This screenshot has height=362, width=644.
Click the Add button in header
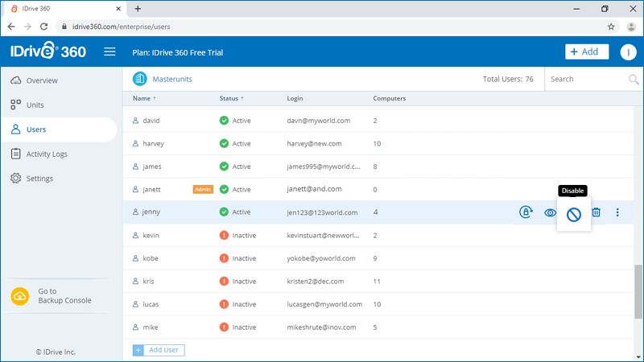coord(586,52)
